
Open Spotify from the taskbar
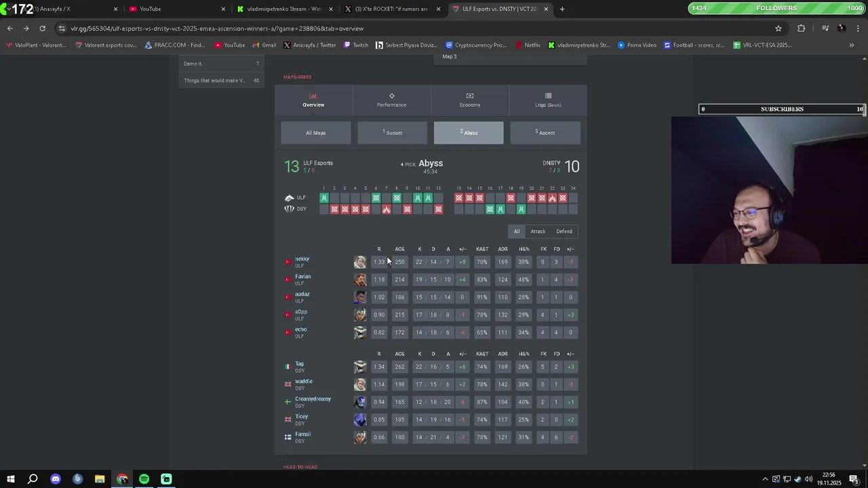coord(144,479)
